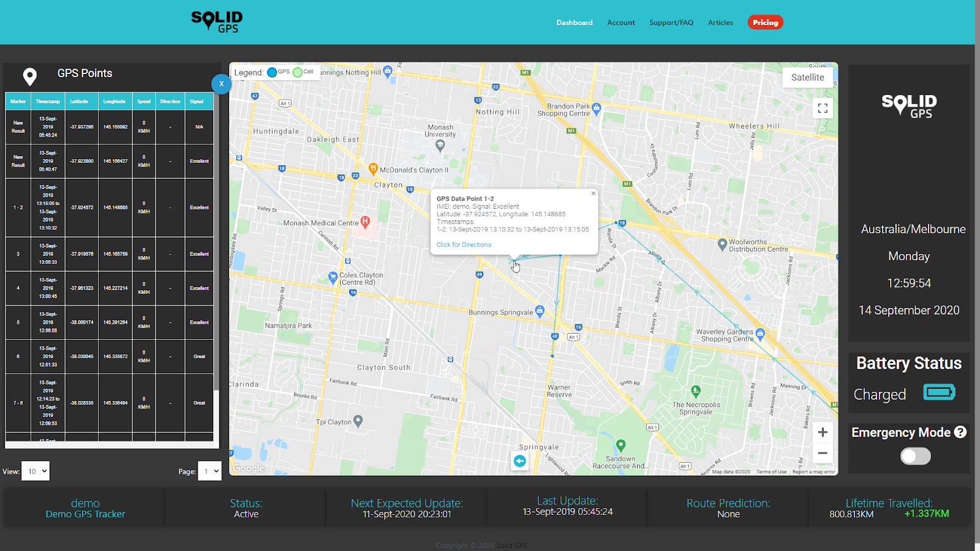Toggle Emergency Mode switch
Image resolution: width=980 pixels, height=551 pixels.
915,456
